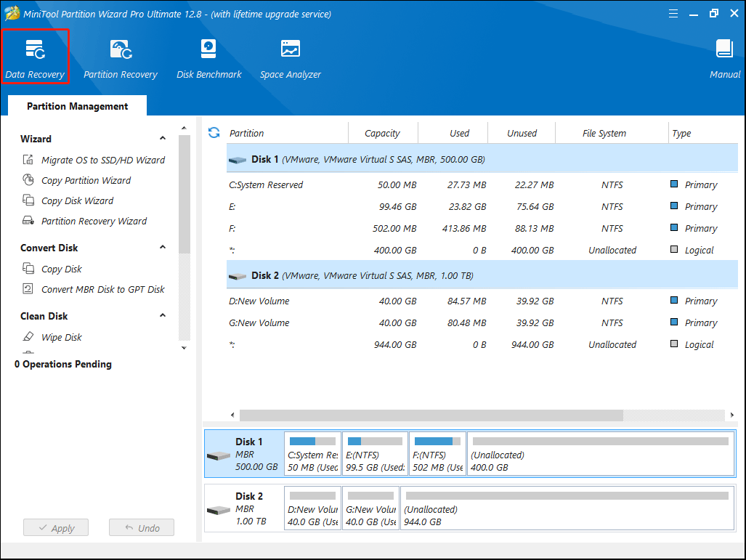This screenshot has height=560, width=746.
Task: Select G:New Volume block in disk map
Action: click(370, 508)
